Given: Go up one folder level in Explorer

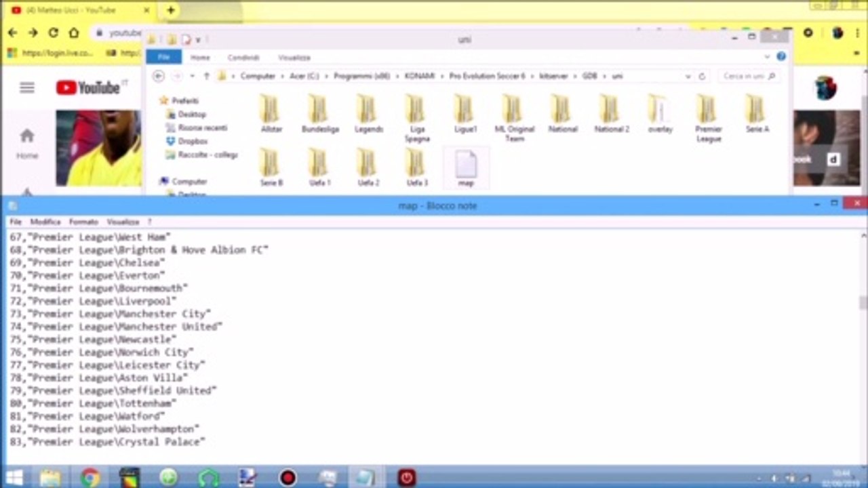Looking at the screenshot, I should click(207, 77).
